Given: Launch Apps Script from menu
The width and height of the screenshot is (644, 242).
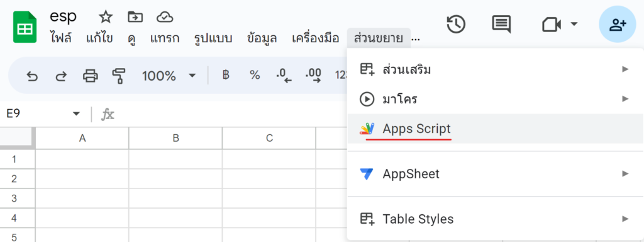Looking at the screenshot, I should [495, 129].
